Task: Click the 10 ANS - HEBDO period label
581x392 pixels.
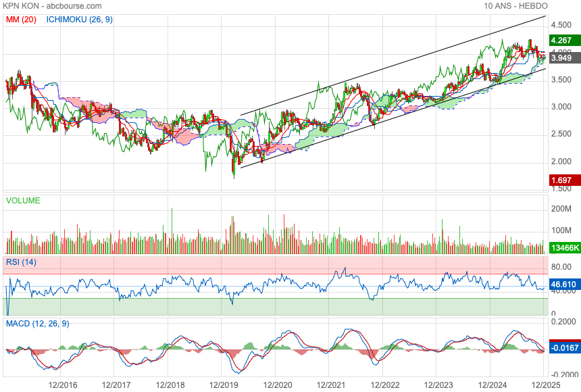Action: pos(515,6)
